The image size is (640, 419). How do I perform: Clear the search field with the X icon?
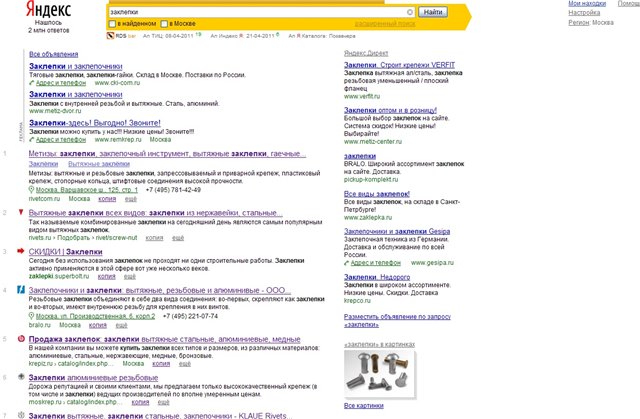point(409,12)
